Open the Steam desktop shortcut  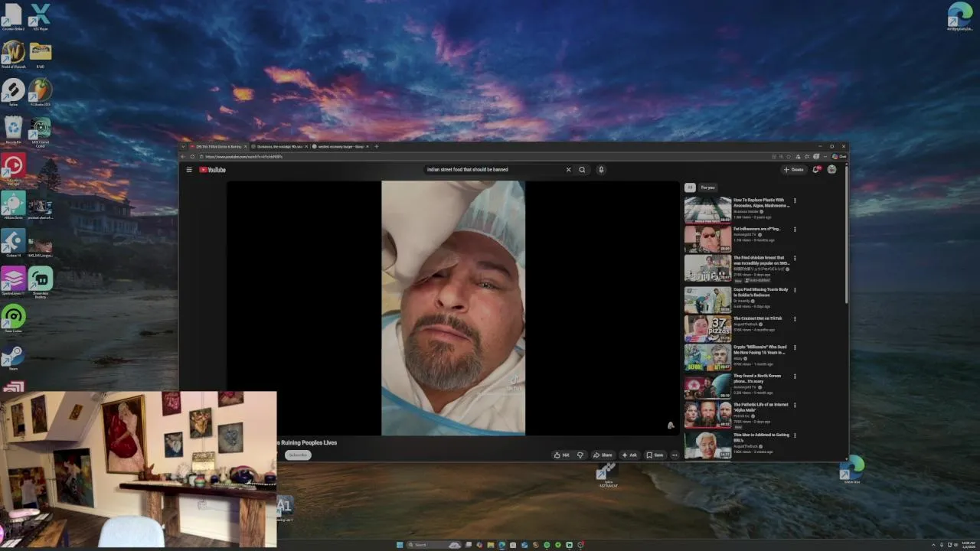click(13, 357)
